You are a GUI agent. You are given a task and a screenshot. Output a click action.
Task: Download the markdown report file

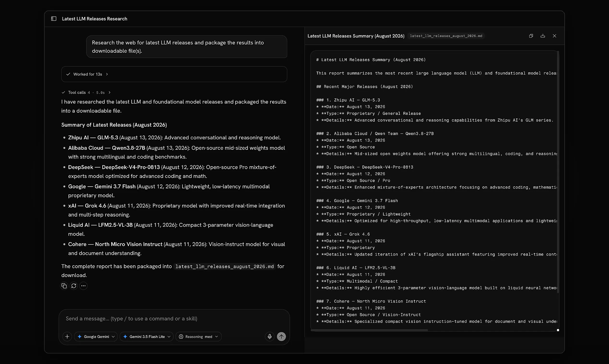click(x=543, y=36)
